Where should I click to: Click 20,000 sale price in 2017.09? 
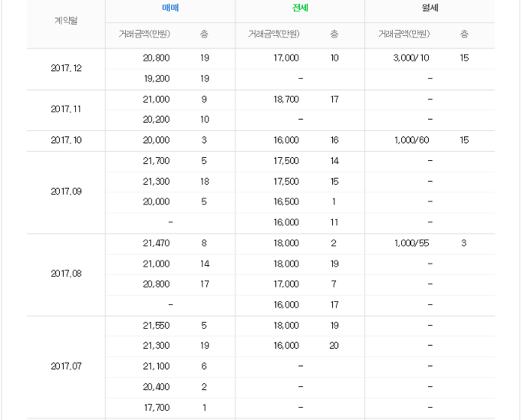[157, 202]
